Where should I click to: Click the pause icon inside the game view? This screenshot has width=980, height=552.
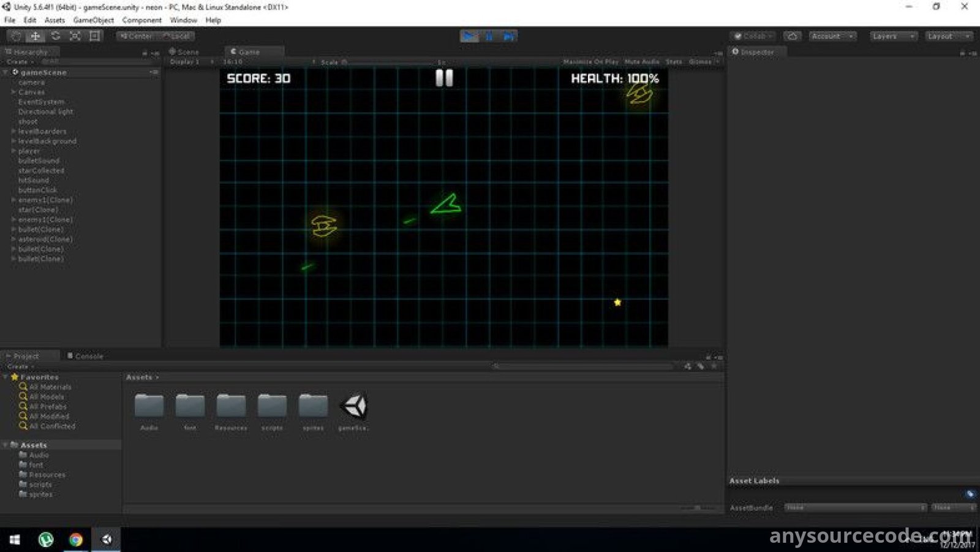[x=444, y=78]
